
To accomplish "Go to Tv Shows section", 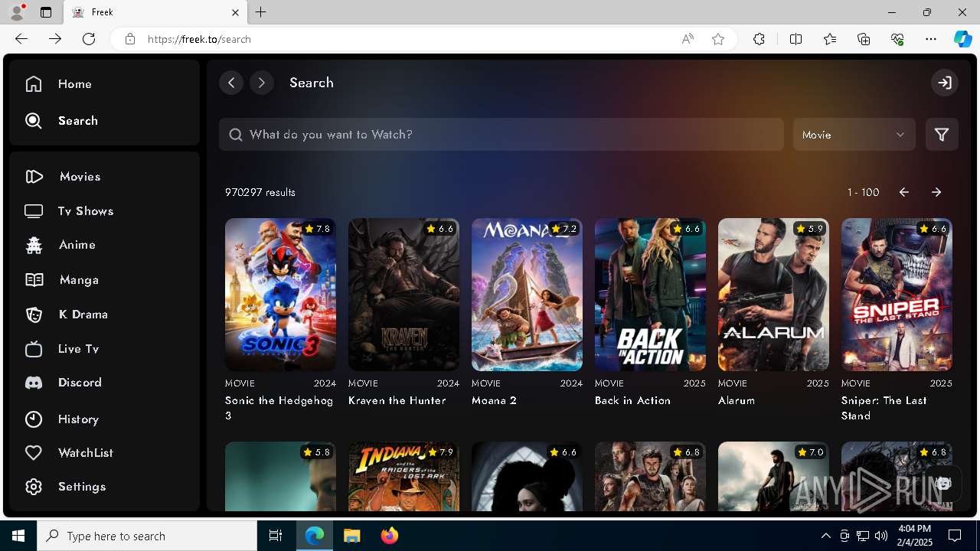I will tap(69, 211).
